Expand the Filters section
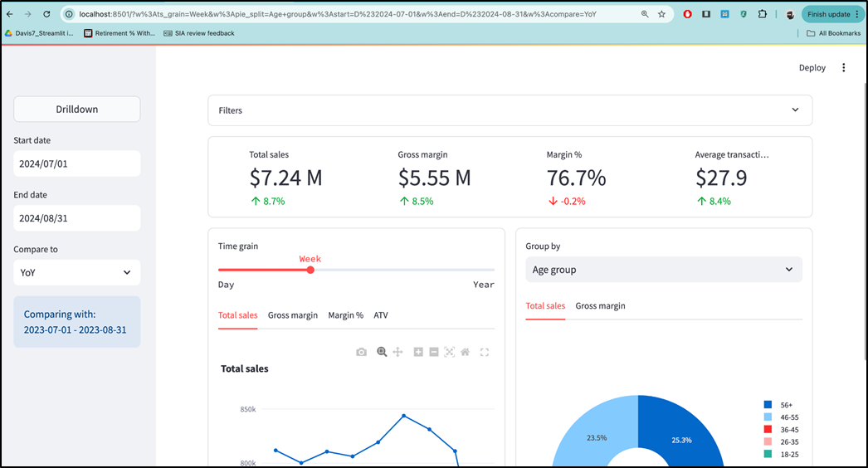 click(x=510, y=110)
